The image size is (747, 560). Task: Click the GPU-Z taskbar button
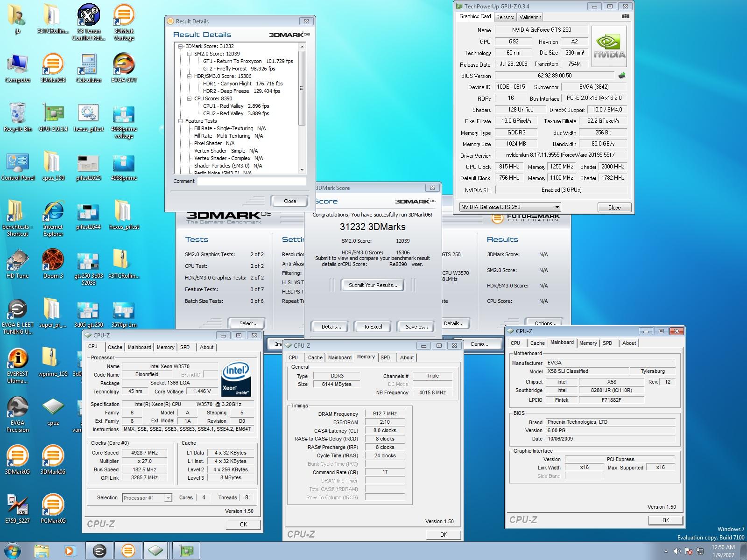tap(187, 551)
